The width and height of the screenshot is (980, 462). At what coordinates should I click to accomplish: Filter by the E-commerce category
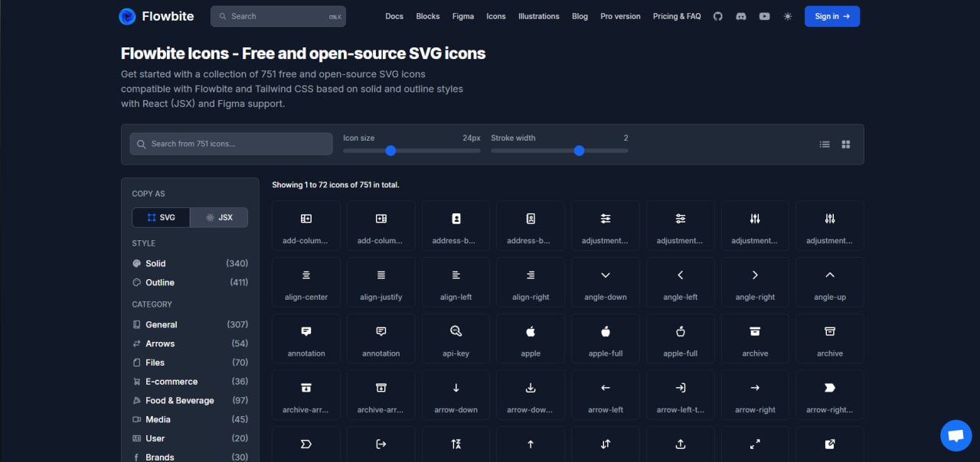[190, 382]
